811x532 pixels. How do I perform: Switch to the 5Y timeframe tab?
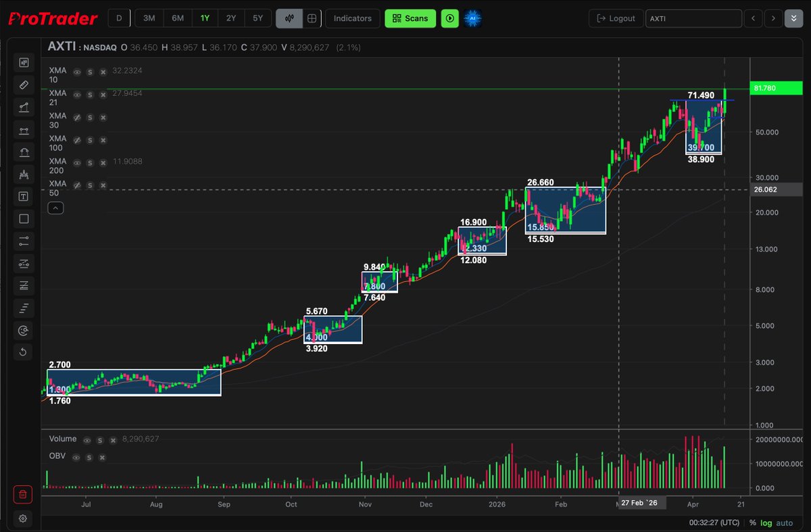click(x=257, y=18)
